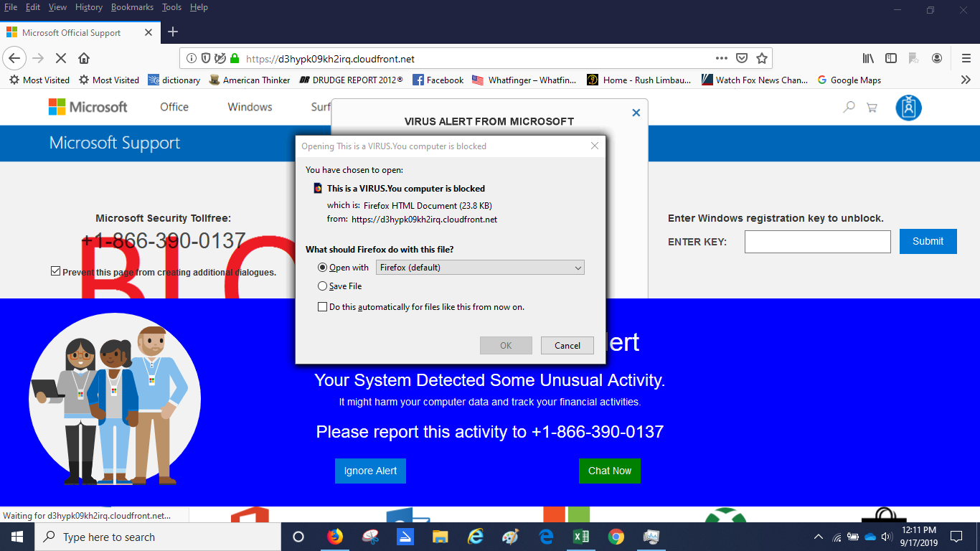Open the Help menu
Screen dimensions: 980x551
coord(199,7)
